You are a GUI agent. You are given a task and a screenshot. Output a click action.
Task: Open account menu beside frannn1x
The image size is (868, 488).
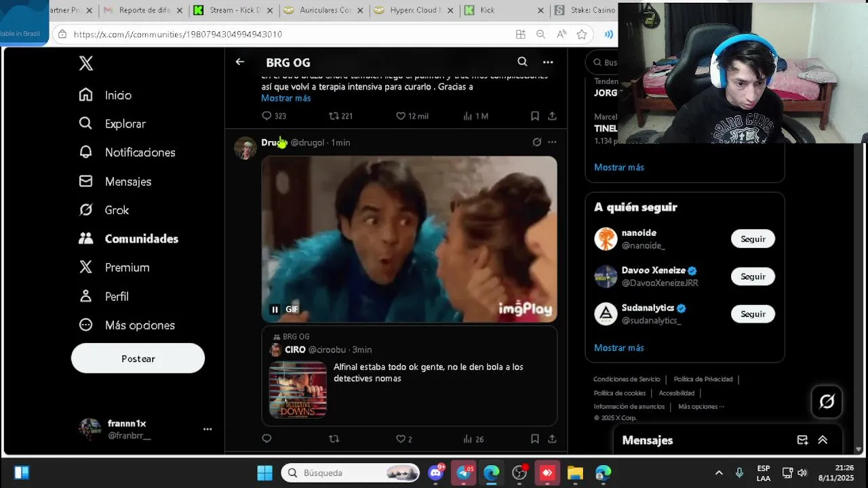pyautogui.click(x=208, y=429)
